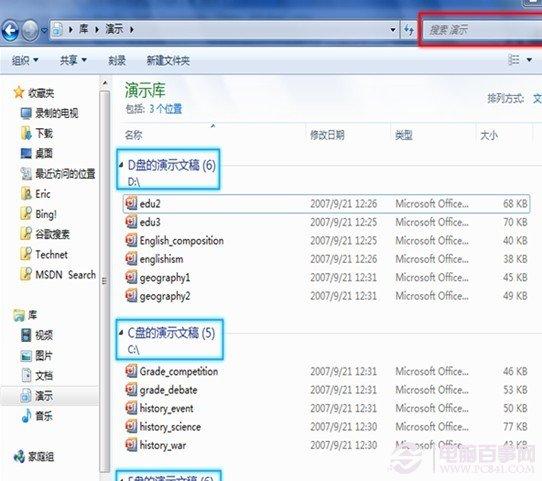Sort by the 修改日期 column header
542x481 pixels.
pyautogui.click(x=327, y=135)
